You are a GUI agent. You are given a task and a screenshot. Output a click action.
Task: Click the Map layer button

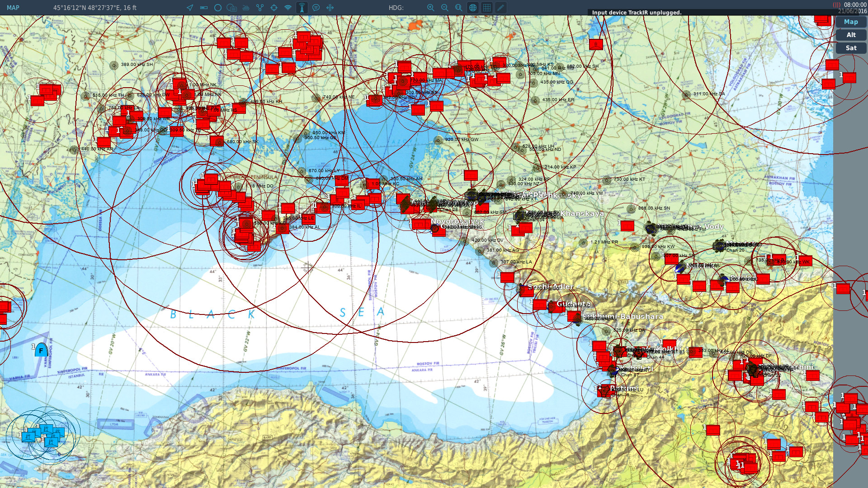[851, 22]
